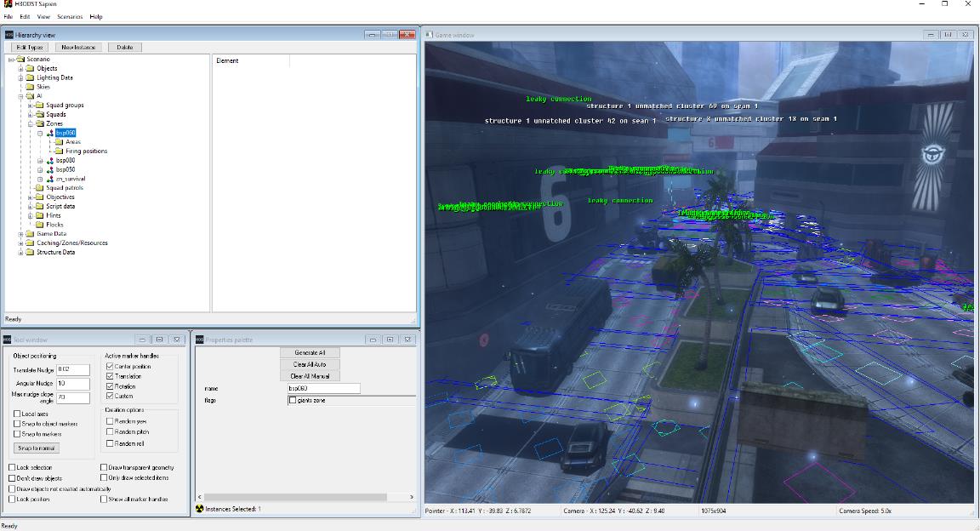Viewport: 980px width, 531px height.
Task: Expand the zn_survival zone node
Action: [40, 179]
